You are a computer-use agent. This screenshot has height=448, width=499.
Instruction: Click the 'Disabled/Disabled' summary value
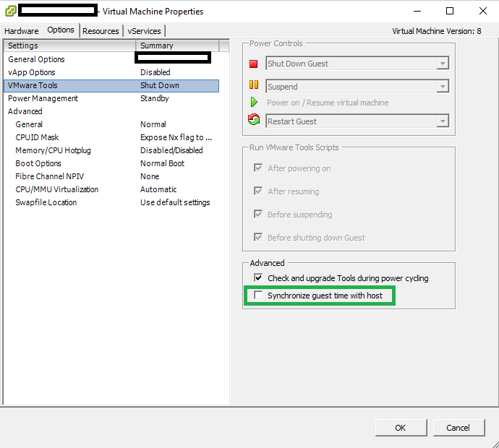pyautogui.click(x=171, y=150)
